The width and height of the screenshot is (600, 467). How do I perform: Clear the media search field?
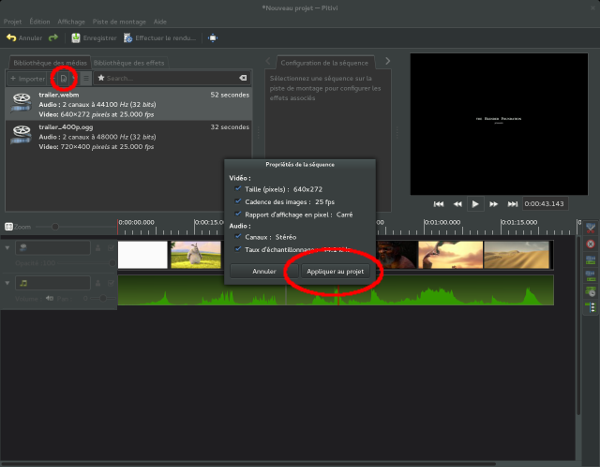(243, 77)
